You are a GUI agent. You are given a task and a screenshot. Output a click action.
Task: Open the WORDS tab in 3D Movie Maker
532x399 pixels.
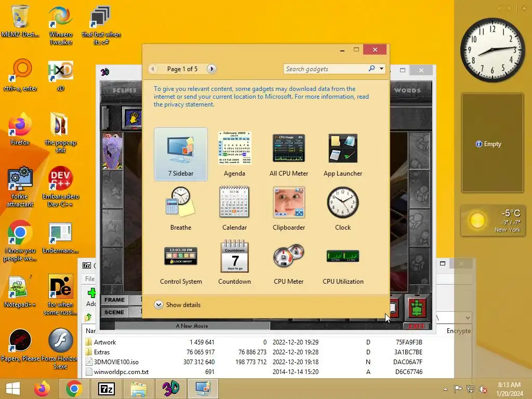pos(407,90)
